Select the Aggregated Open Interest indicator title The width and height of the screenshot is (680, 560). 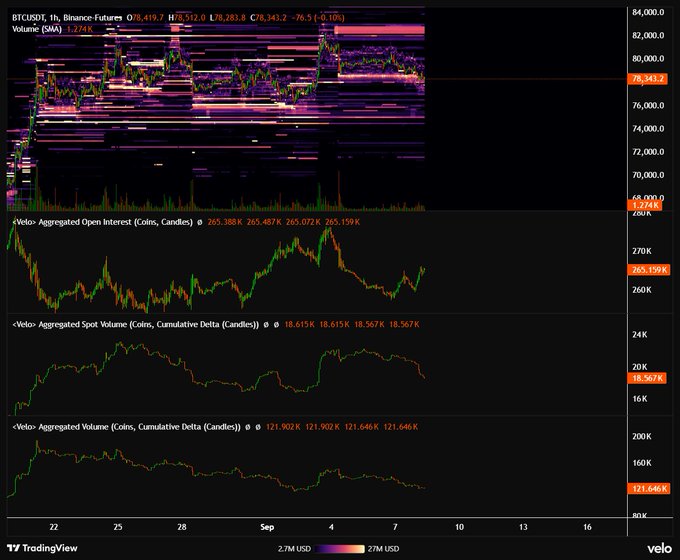(102, 222)
